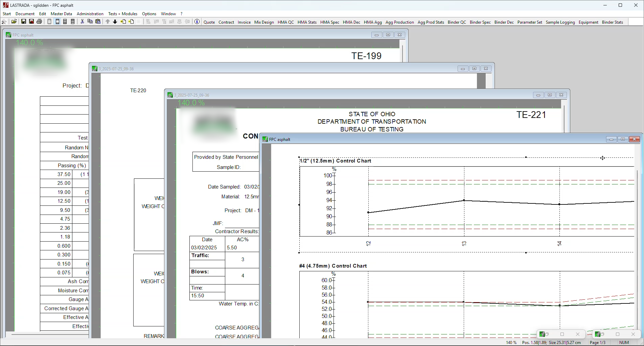The image size is (644, 346).
Task: Click the 03/02/2025 date cell
Action: (x=207, y=248)
